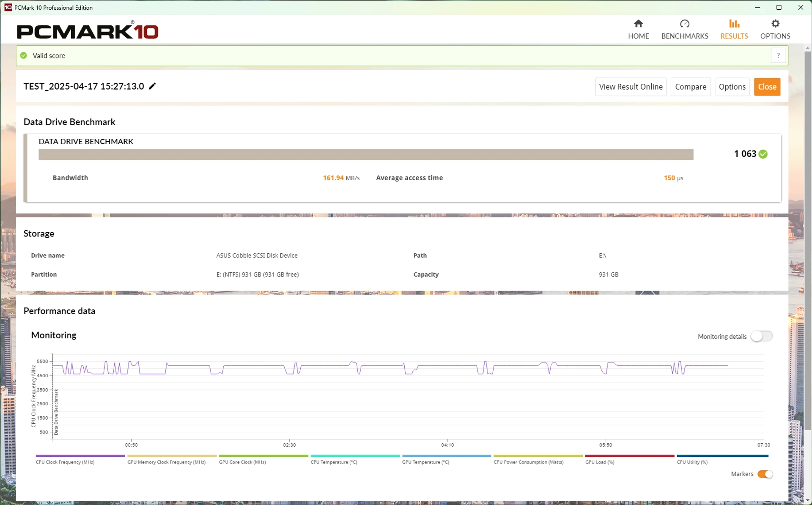Select the Results bar chart icon
The width and height of the screenshot is (812, 505).
pyautogui.click(x=734, y=24)
